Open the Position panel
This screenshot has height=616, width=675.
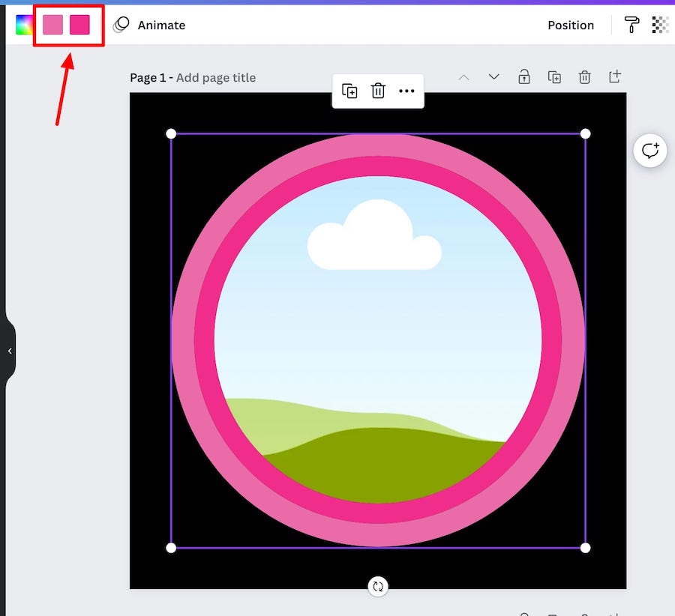pyautogui.click(x=571, y=25)
